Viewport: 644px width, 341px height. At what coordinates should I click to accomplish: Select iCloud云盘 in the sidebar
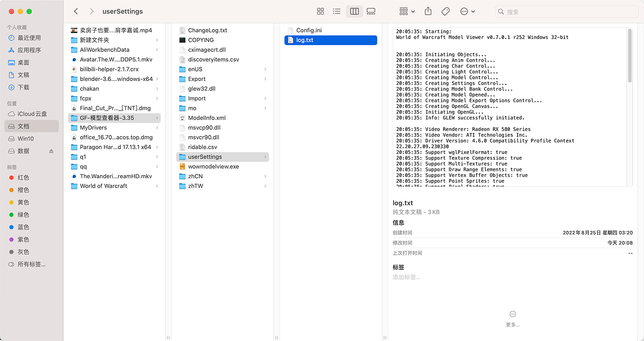32,114
